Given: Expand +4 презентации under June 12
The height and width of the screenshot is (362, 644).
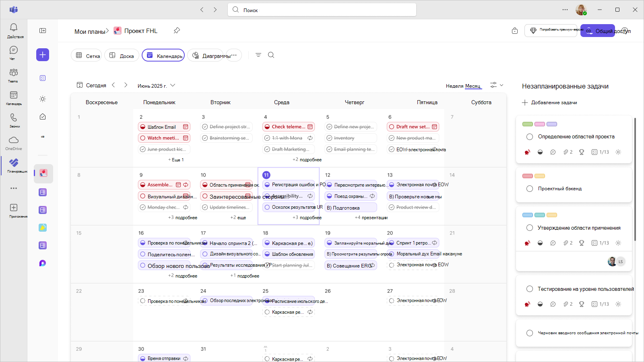Looking at the screenshot, I should 371,218.
